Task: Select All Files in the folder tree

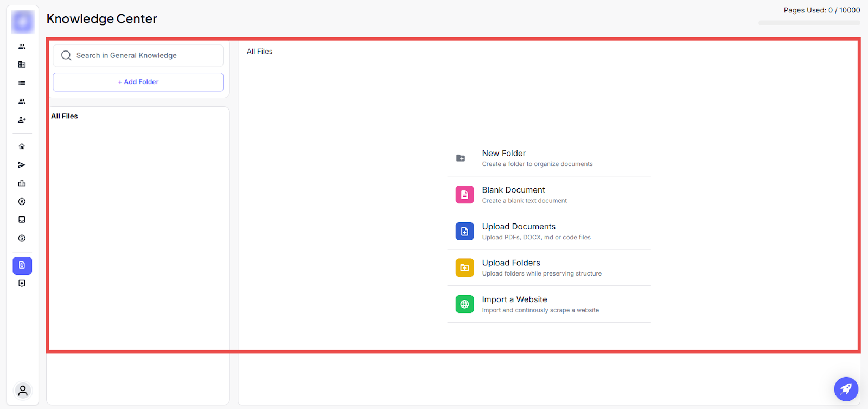Action: pyautogui.click(x=65, y=116)
